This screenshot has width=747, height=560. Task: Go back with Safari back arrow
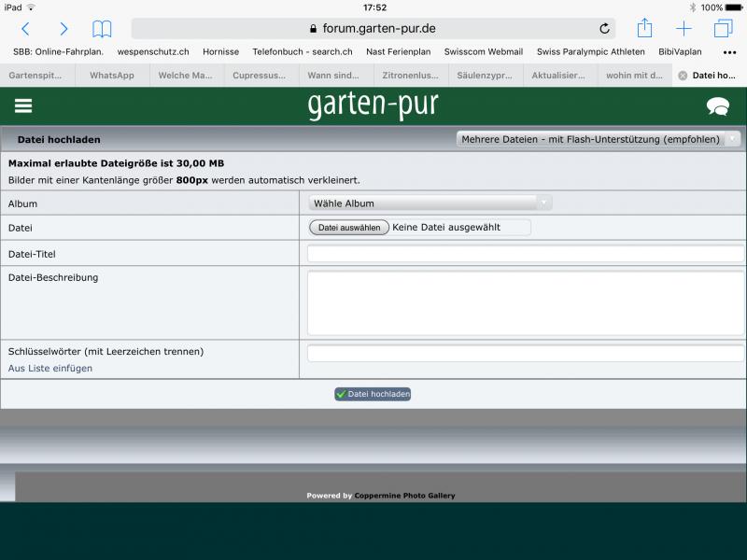click(25, 29)
